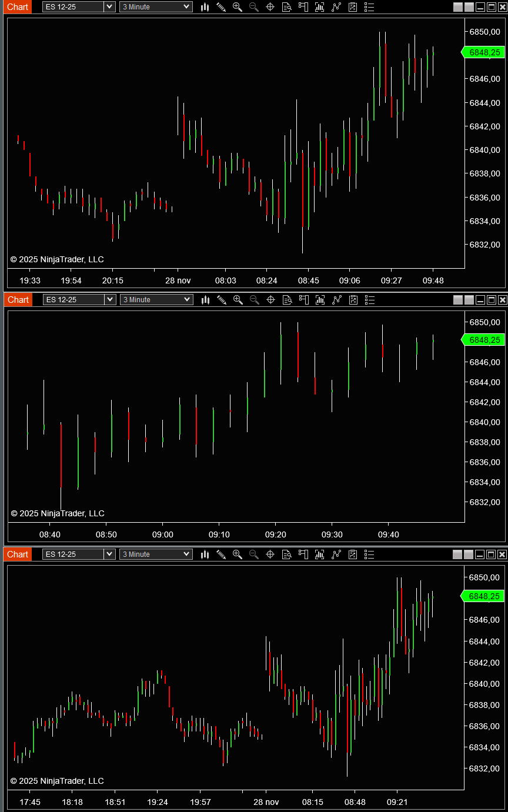Click green 6848,25 price marker in bottom chart
This screenshot has height=812, width=508.
point(484,596)
